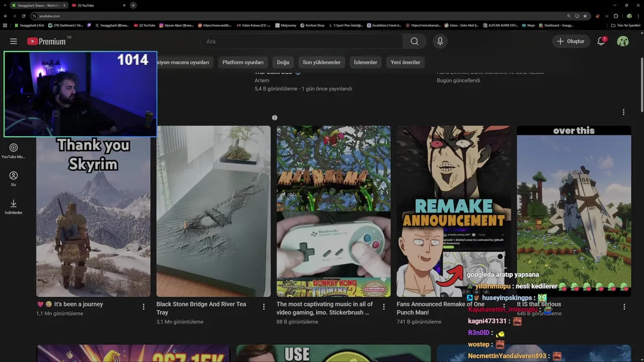The image size is (644, 362).
Task: Open Alpcan Alpar Instagram bookmark
Action: [x=177, y=25]
